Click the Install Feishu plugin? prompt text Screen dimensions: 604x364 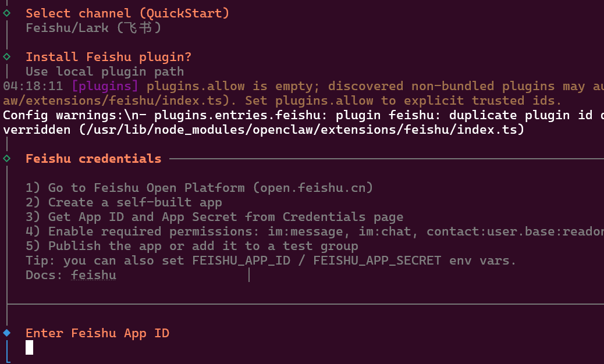[x=108, y=57]
